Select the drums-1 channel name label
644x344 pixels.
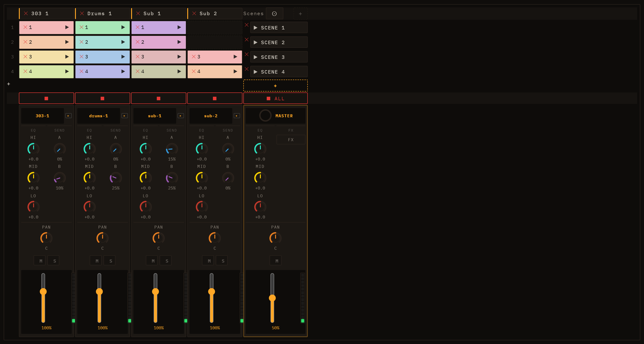pyautogui.click(x=98, y=116)
